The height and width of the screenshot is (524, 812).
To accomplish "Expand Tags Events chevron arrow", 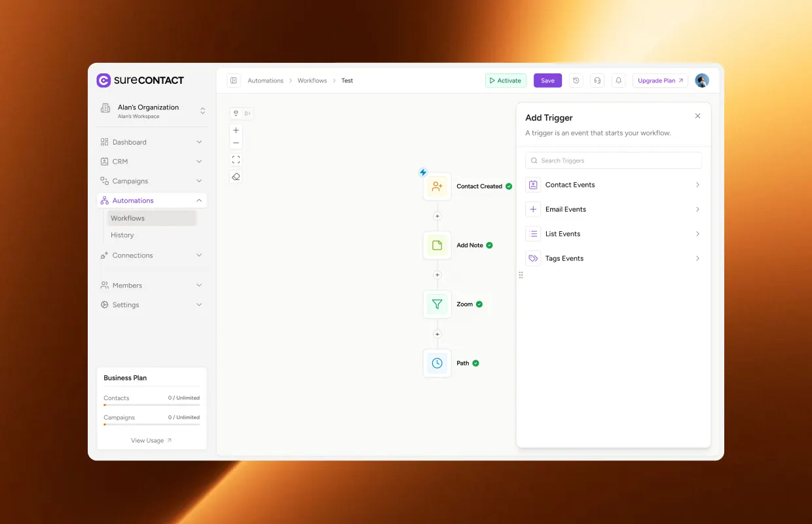I will coord(697,259).
